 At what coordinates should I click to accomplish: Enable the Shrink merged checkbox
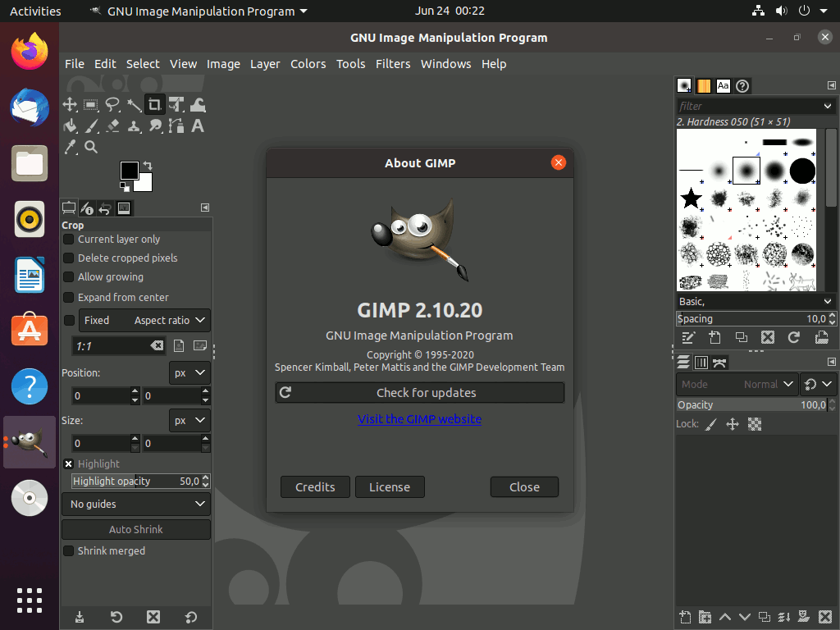point(69,550)
